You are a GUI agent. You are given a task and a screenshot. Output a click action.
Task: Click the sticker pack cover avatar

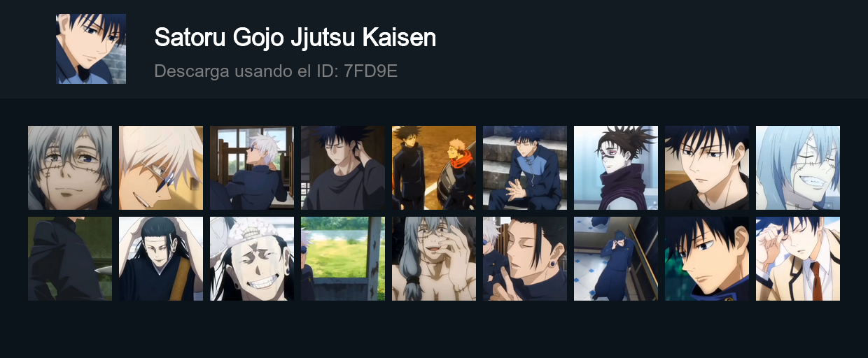[91, 49]
